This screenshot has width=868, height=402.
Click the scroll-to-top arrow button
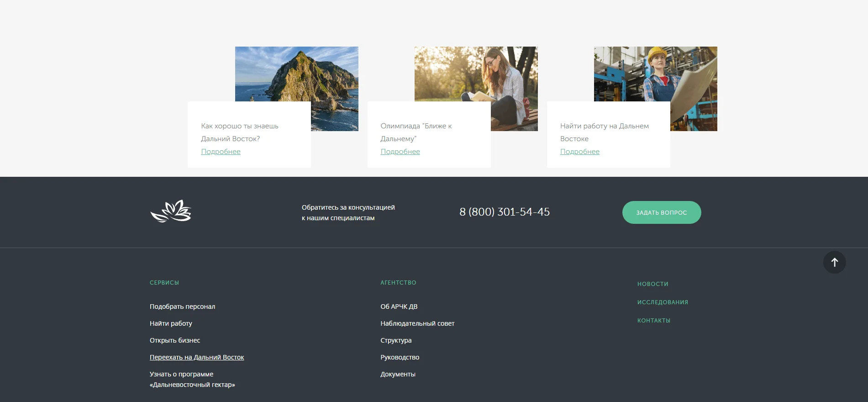click(x=834, y=262)
